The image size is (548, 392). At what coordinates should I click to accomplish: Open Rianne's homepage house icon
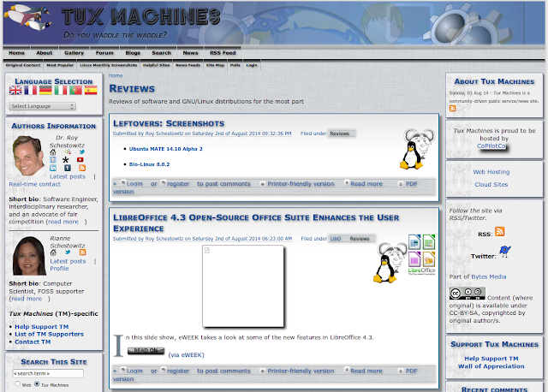[x=53, y=252]
